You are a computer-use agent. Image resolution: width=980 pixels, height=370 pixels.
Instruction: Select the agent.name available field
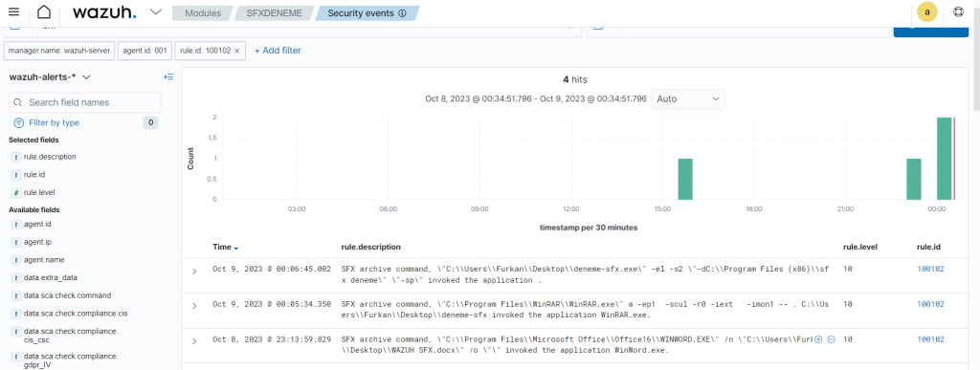pos(44,259)
